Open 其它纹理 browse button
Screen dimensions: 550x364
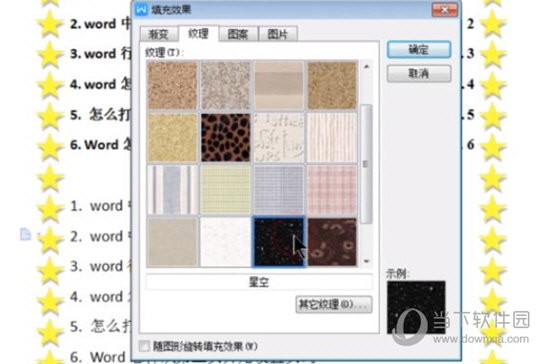[334, 304]
